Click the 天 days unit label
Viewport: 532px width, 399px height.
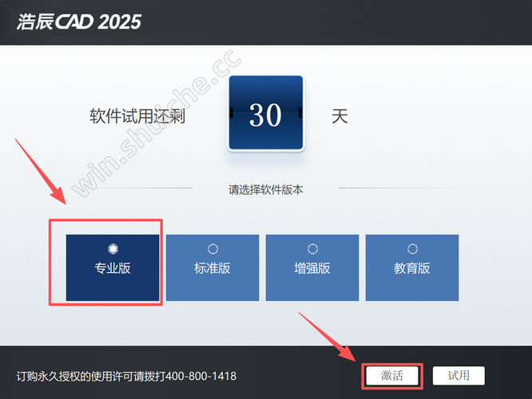339,117
